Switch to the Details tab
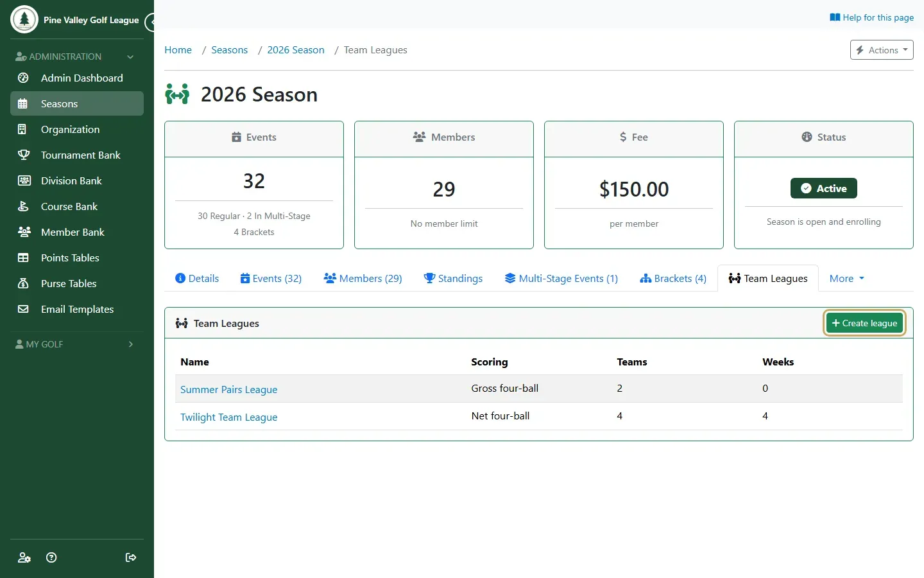Viewport: 924px width, 578px height. 197,278
